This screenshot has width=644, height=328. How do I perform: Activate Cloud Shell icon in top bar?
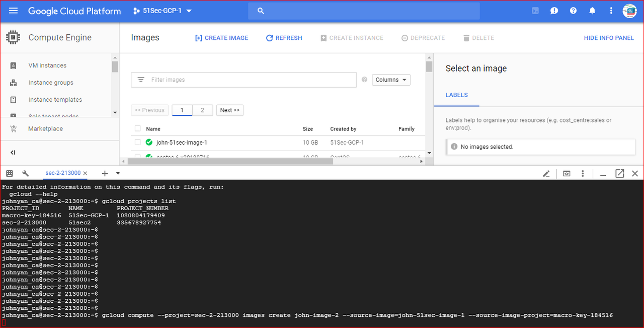(x=536, y=11)
